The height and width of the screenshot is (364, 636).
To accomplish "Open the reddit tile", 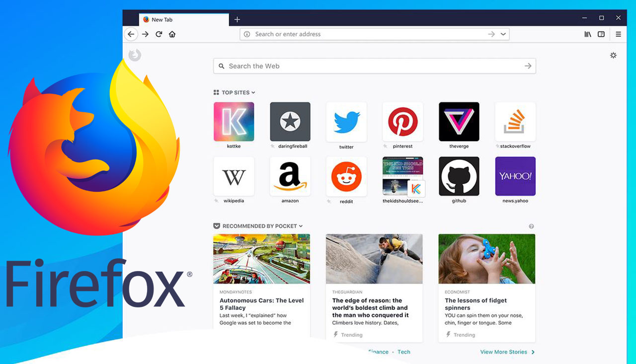I will pyautogui.click(x=346, y=176).
